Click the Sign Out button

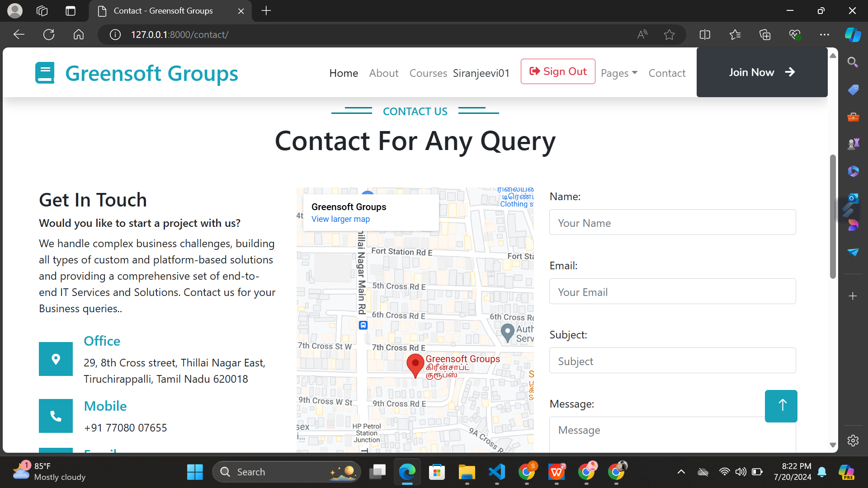[558, 71]
